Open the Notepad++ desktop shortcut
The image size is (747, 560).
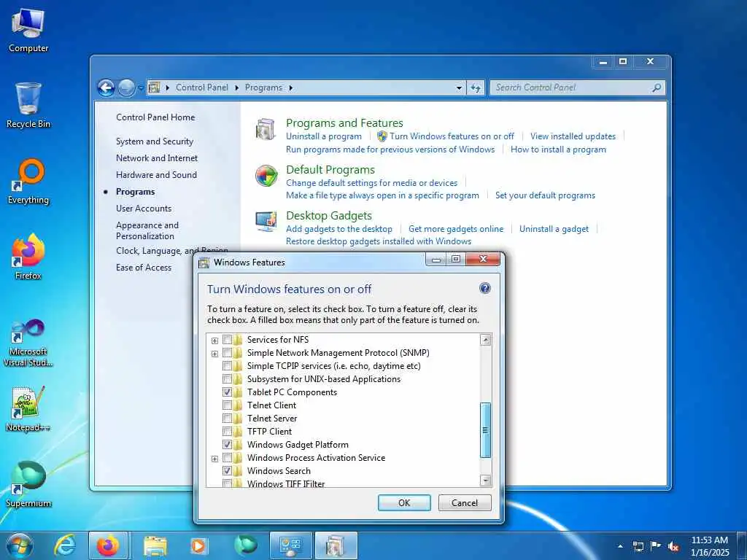click(28, 408)
